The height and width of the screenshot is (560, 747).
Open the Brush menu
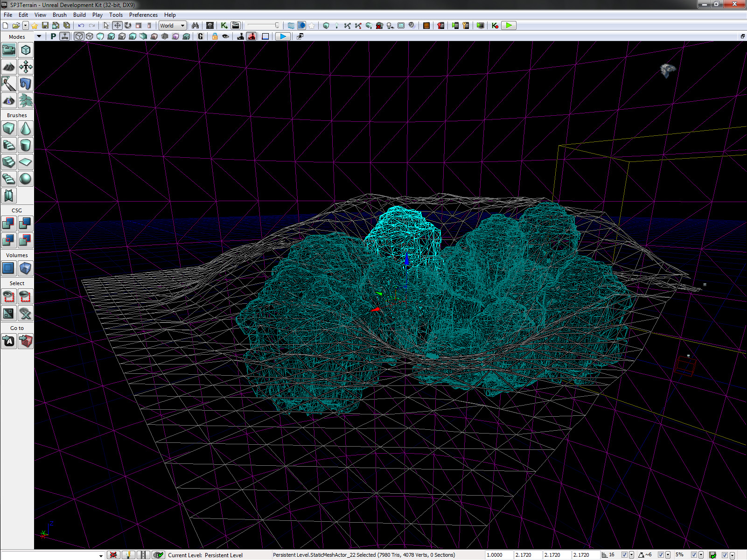[60, 15]
